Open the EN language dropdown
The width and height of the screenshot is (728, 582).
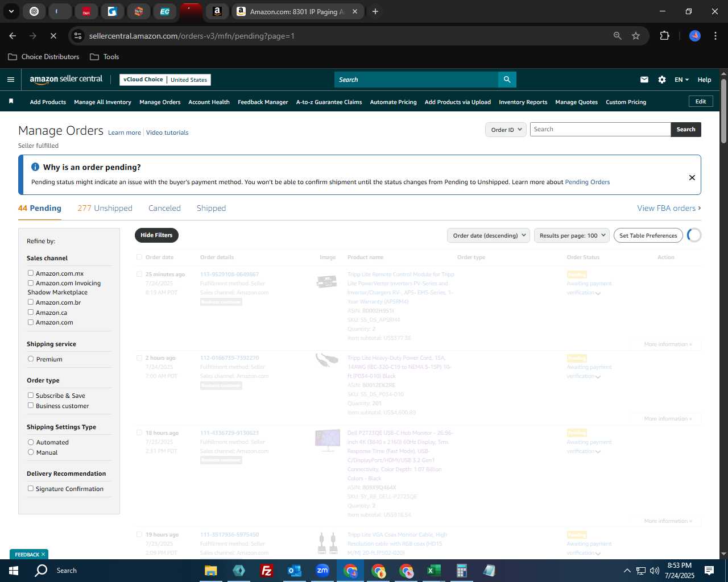(681, 80)
